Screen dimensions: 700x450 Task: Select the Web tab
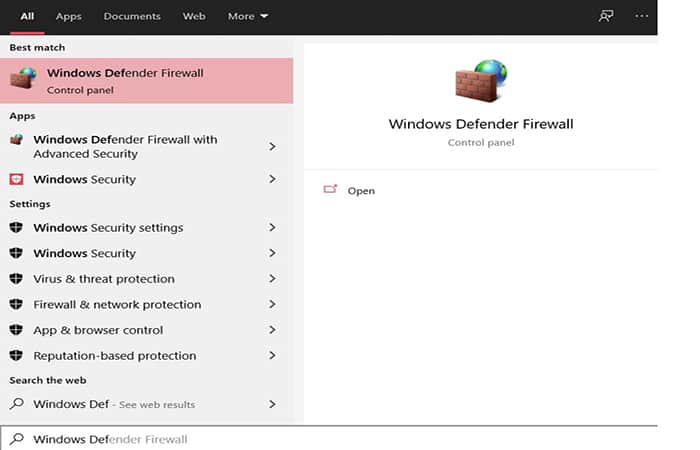(194, 16)
